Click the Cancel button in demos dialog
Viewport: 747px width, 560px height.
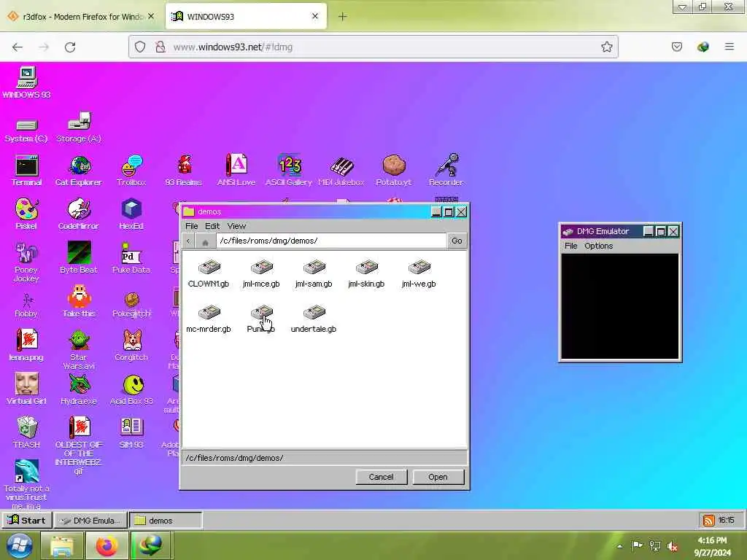(381, 477)
